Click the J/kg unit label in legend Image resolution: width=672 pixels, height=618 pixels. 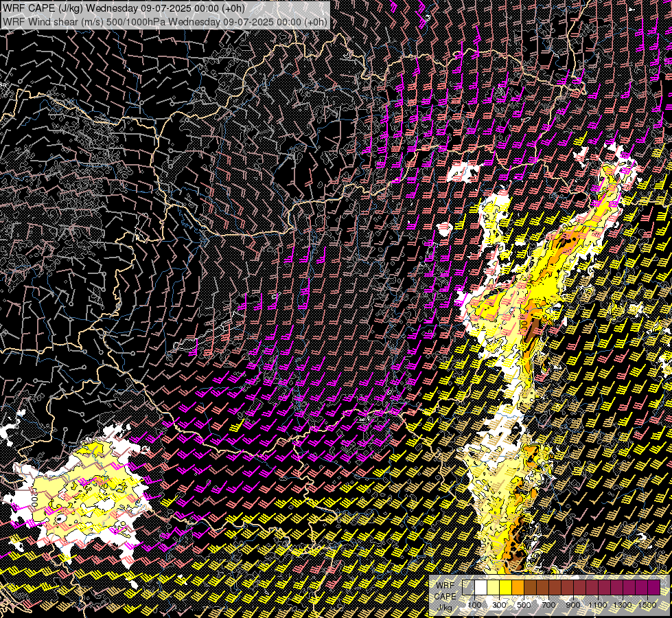(x=445, y=608)
